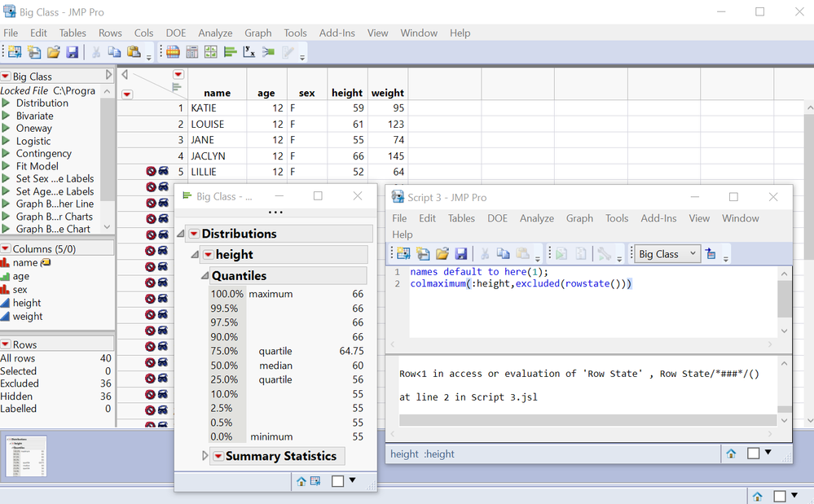Click New Script icon in main toolbar
Screen dimensions: 814x504
point(34,52)
